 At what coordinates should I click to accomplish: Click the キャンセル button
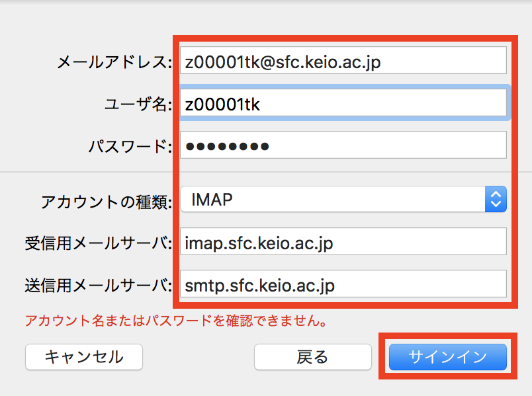[x=84, y=357]
